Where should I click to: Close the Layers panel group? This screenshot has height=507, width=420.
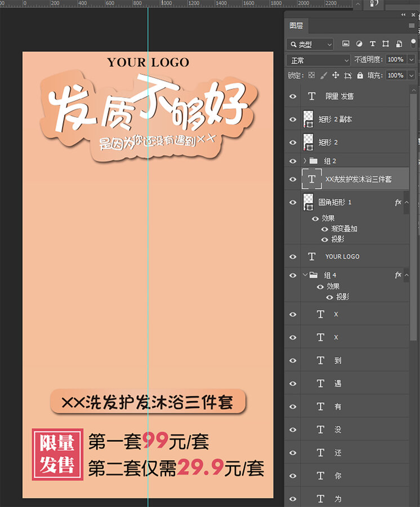(413, 15)
